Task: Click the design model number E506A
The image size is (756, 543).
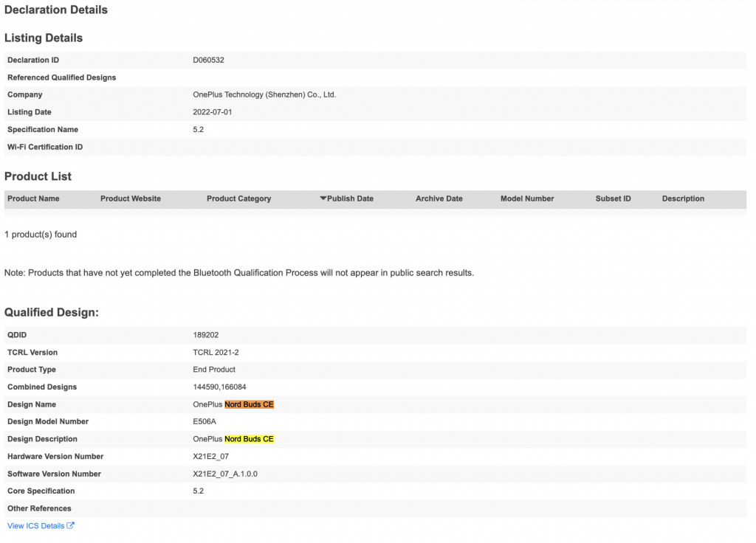Action: pyautogui.click(x=205, y=421)
